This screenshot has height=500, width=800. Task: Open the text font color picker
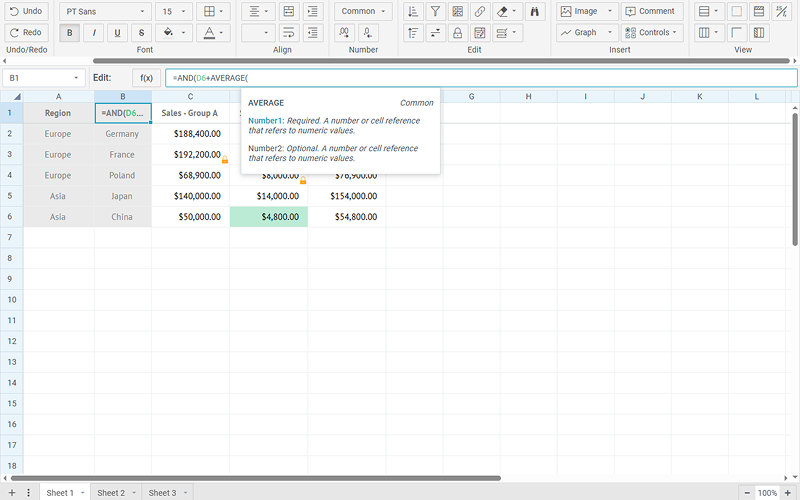(x=213, y=33)
